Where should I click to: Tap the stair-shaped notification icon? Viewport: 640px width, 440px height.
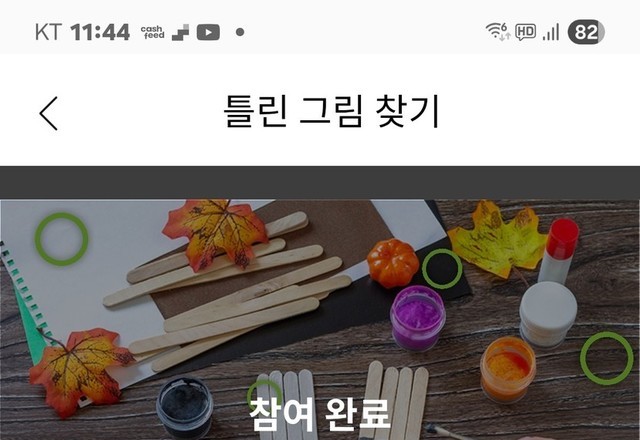180,32
